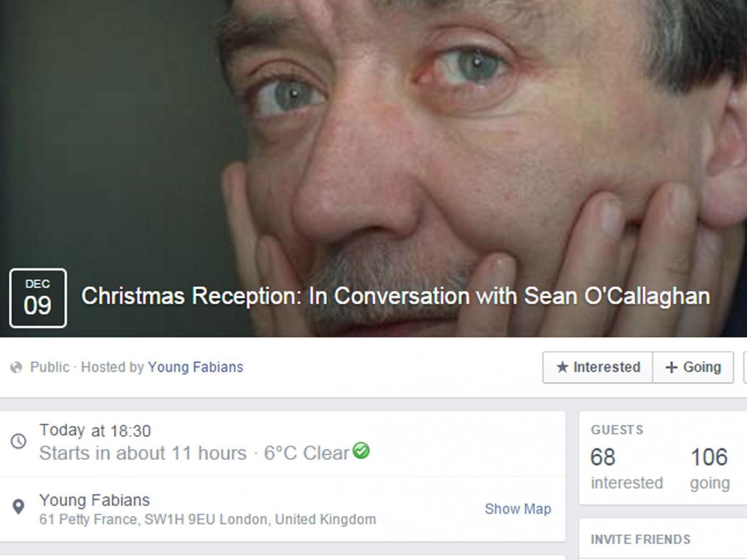The height and width of the screenshot is (560, 747).
Task: Click the GUESTS section heading
Action: [617, 430]
